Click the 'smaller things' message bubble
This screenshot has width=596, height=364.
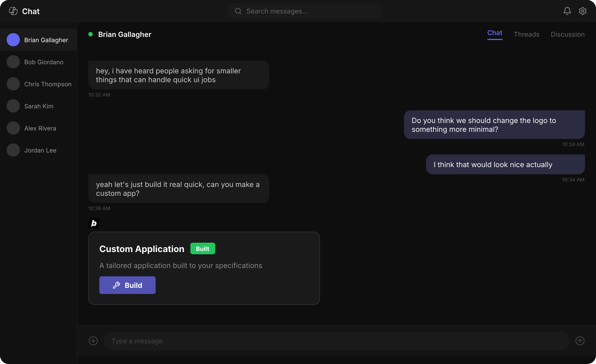coord(179,75)
